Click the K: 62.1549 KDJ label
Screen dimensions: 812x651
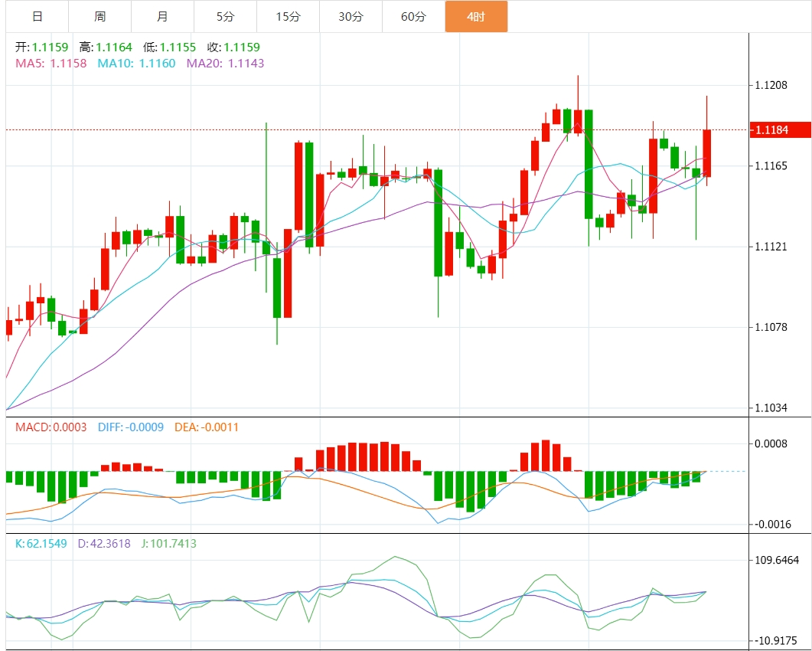(x=41, y=544)
